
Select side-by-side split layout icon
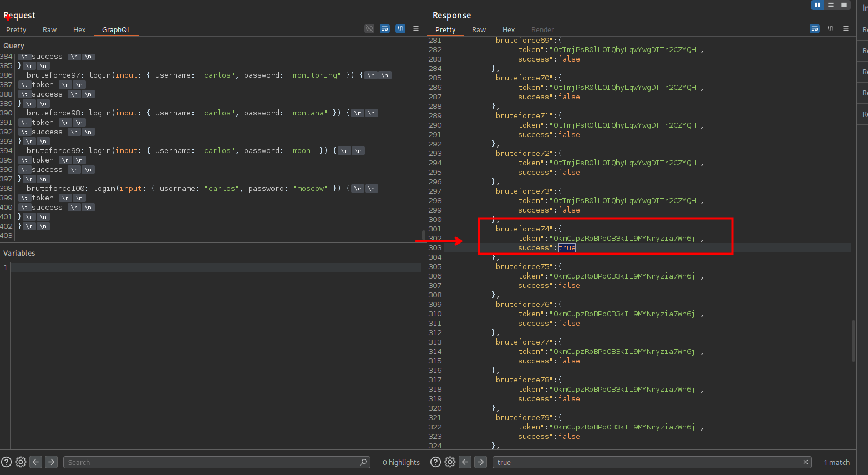pos(817,5)
